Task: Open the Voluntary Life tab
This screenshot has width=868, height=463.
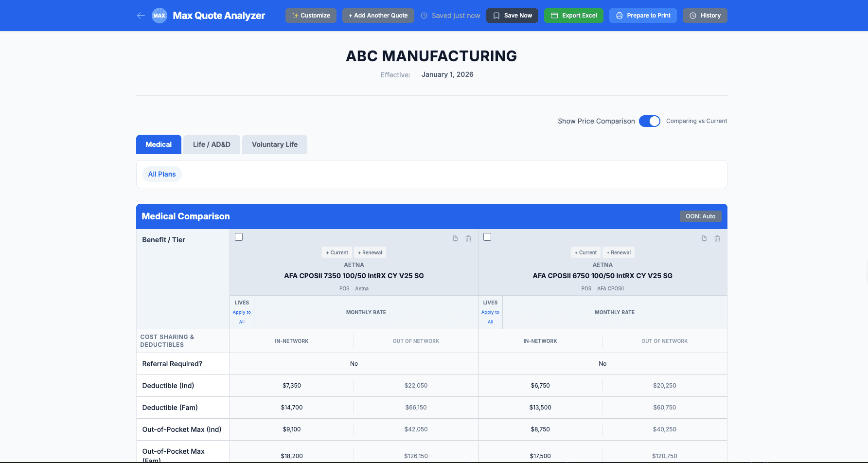Action: tap(274, 144)
